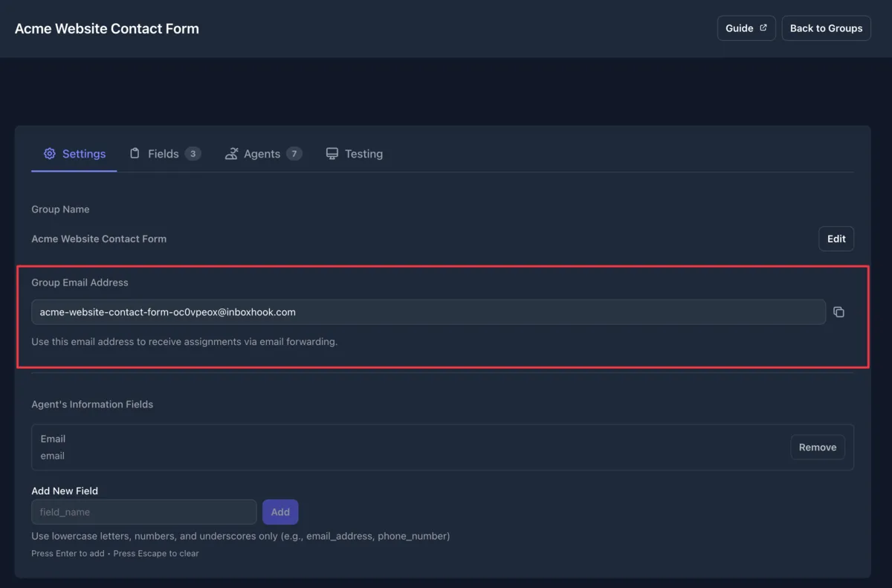
Task: Remove the Email information field
Action: (818, 447)
